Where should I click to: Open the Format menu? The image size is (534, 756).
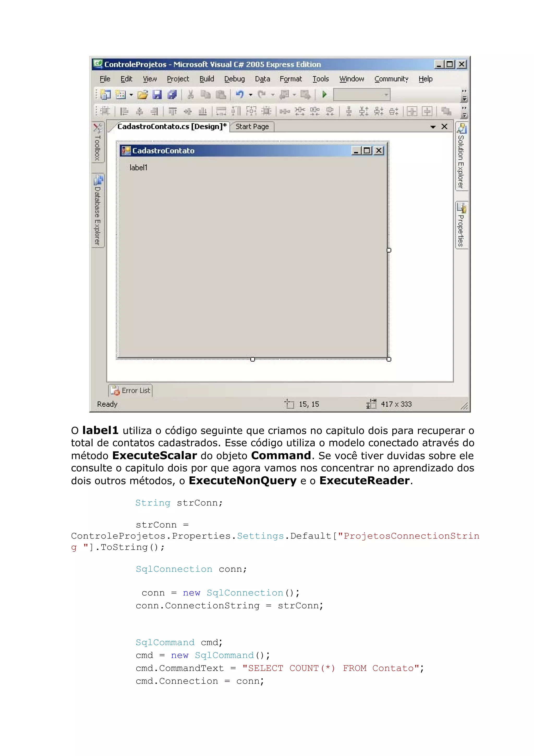pyautogui.click(x=291, y=79)
